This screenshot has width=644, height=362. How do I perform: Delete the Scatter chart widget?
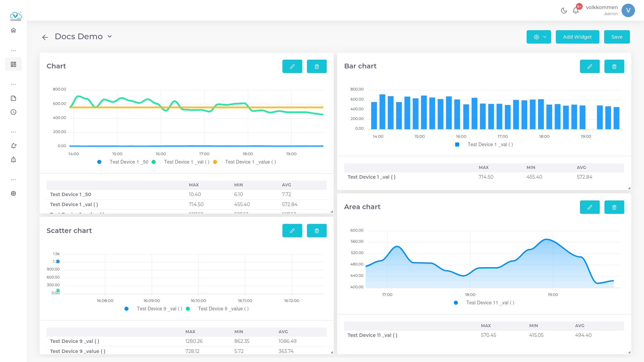pos(316,231)
